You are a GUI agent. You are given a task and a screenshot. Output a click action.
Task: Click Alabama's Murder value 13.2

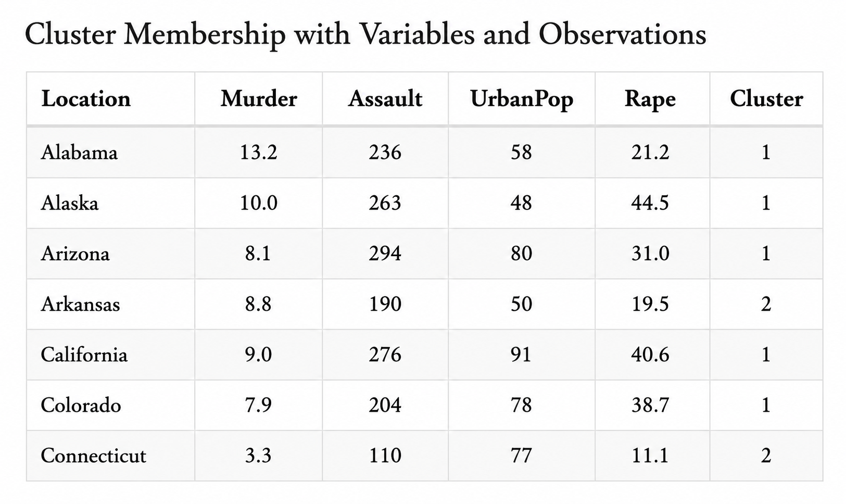pyautogui.click(x=259, y=152)
